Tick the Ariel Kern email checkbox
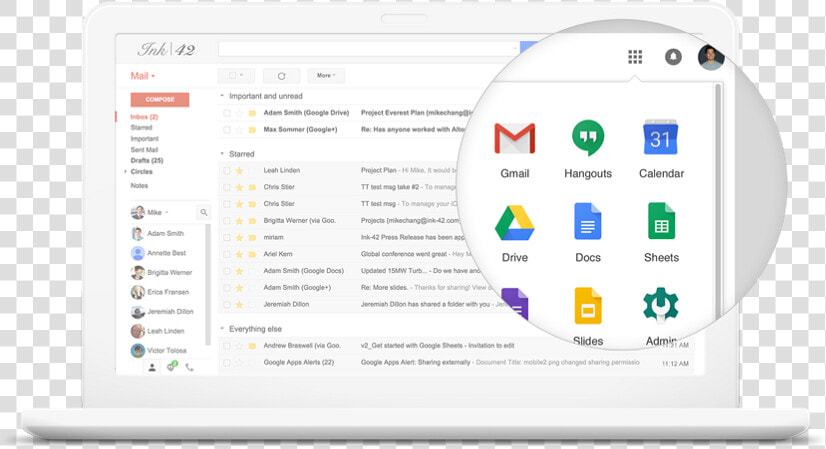The image size is (826, 449). 227,254
